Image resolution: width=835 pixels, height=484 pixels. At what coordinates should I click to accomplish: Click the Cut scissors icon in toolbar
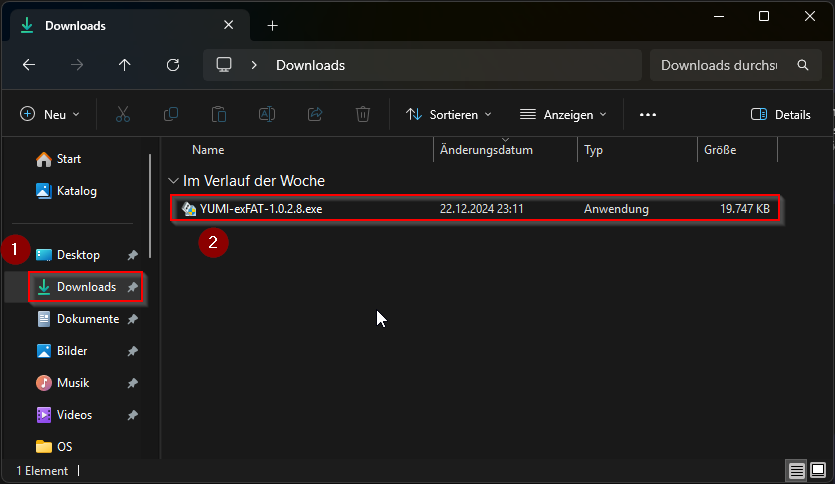coord(123,114)
